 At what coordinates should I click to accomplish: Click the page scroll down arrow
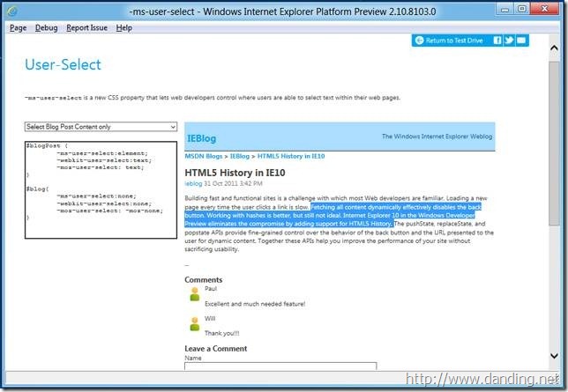(554, 356)
